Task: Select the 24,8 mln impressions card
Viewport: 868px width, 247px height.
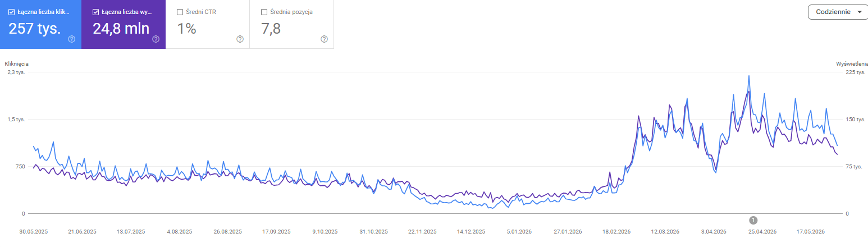Action: (124, 24)
